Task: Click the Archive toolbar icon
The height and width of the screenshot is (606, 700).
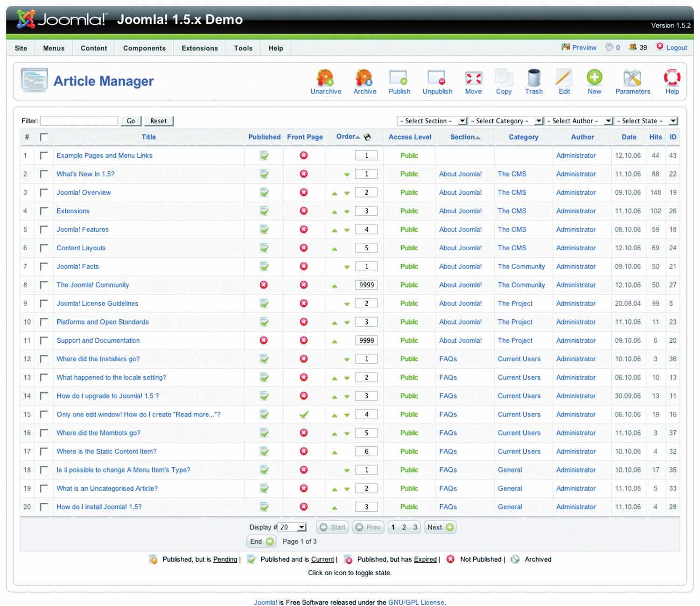Action: tap(364, 78)
